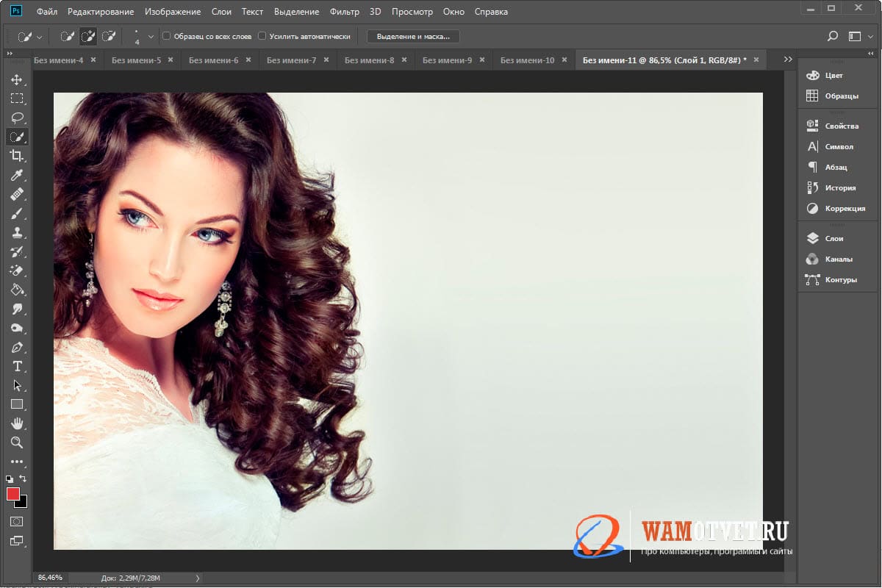Screen dimensions: 882x588
Task: Switch to Subtract from Selection mode
Action: click(110, 36)
